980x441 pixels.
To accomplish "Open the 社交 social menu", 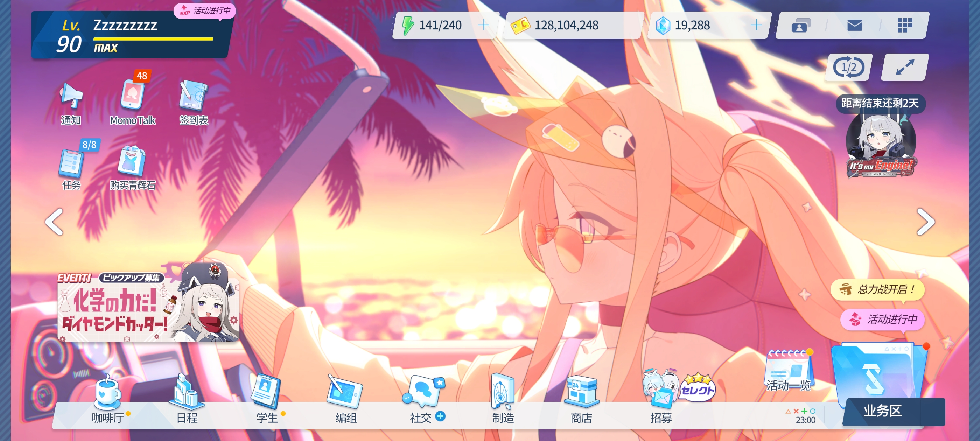I will pyautogui.click(x=424, y=400).
